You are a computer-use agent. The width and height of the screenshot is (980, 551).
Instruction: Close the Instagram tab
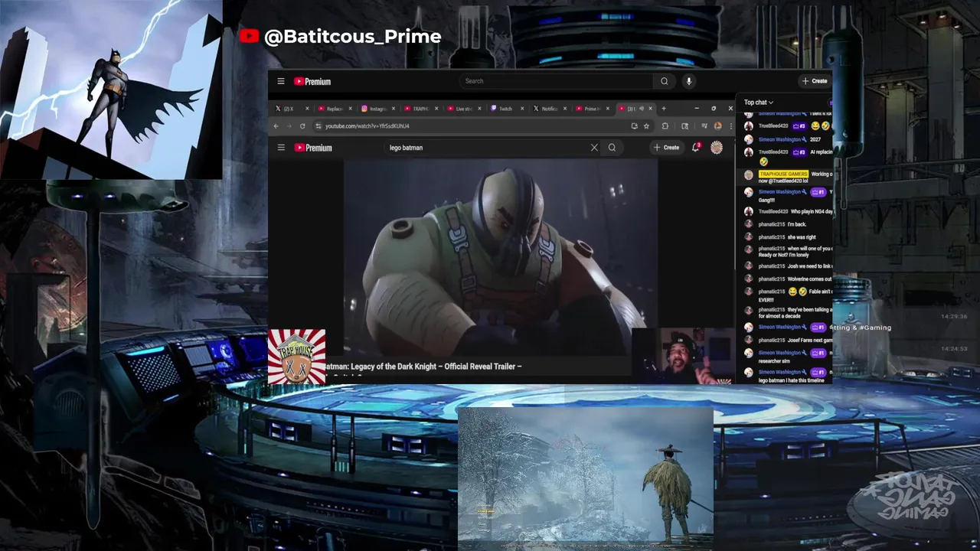(394, 109)
